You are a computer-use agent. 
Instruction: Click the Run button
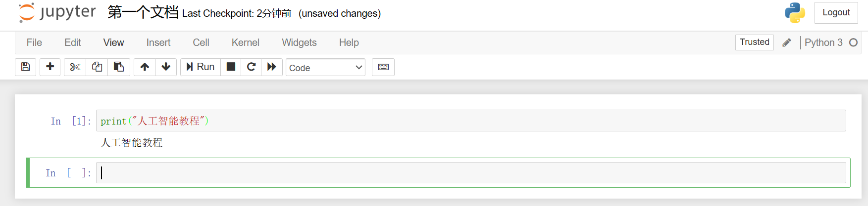coord(201,67)
